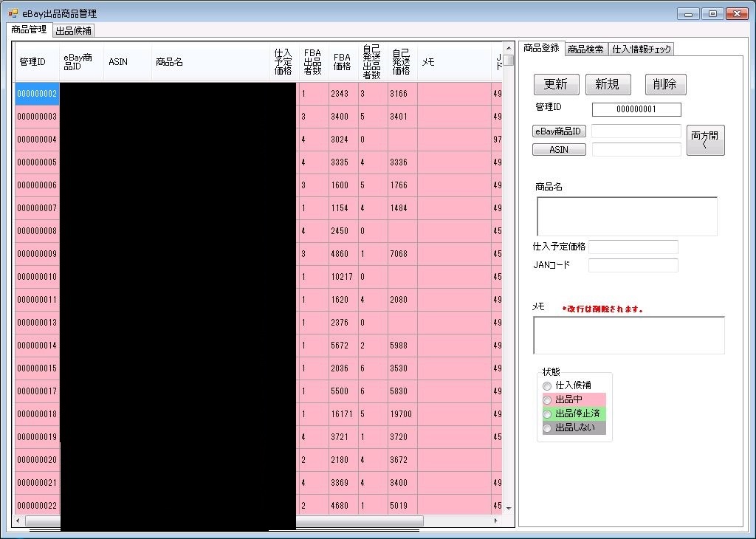This screenshot has width=756, height=539.
Task: Select the row with ID 000000008
Action: [x=258, y=231]
